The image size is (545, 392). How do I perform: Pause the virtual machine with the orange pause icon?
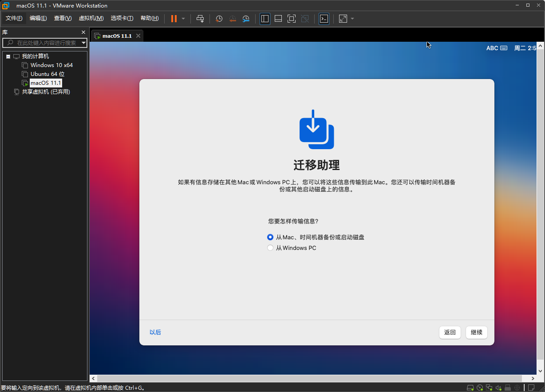point(174,19)
